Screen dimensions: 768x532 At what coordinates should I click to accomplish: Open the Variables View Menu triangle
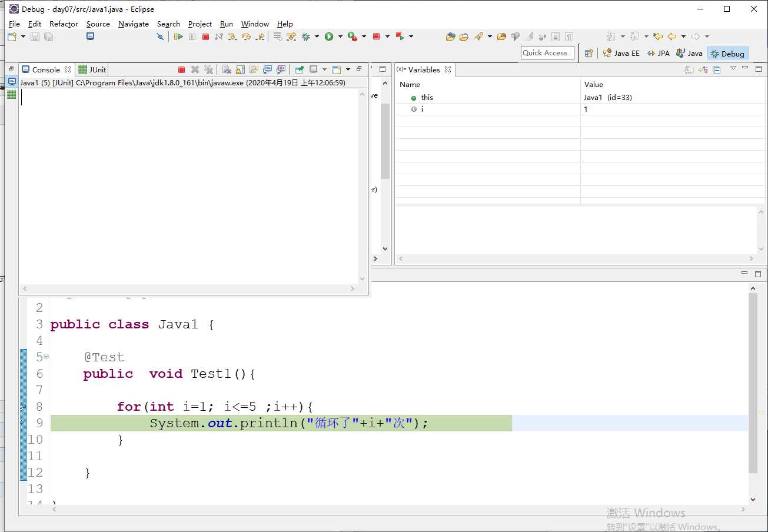(x=733, y=68)
